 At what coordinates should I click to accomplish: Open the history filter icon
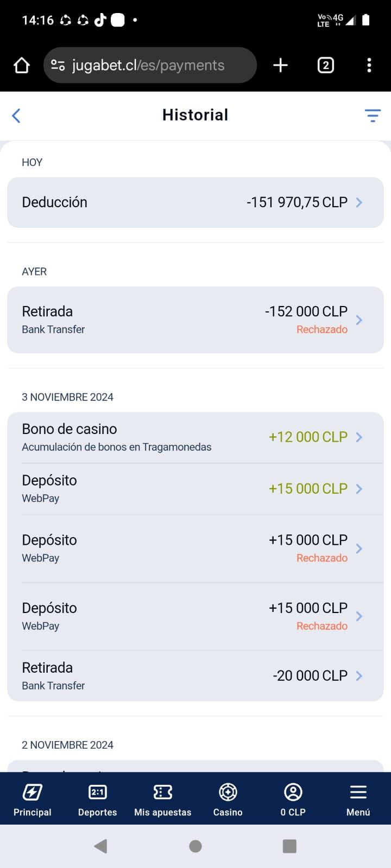(373, 116)
